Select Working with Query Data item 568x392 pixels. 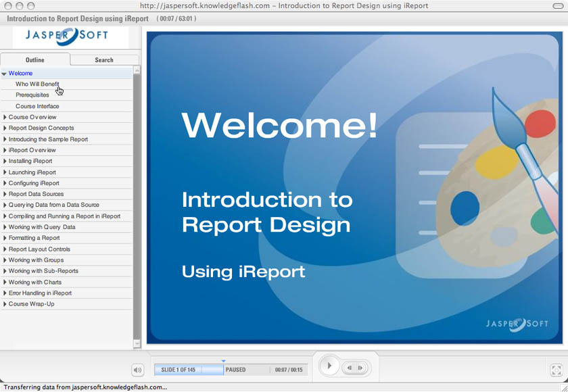[42, 227]
